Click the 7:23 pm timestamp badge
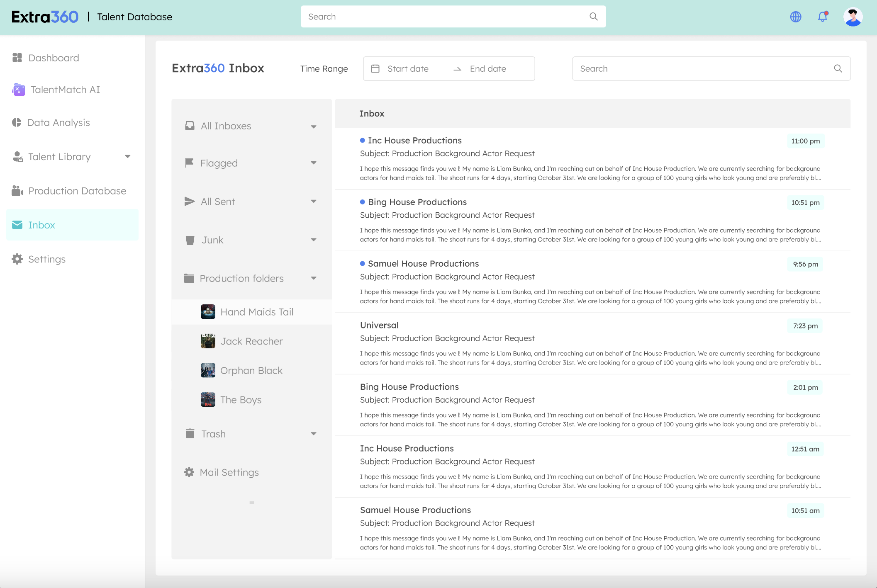877x588 pixels. coord(805,326)
